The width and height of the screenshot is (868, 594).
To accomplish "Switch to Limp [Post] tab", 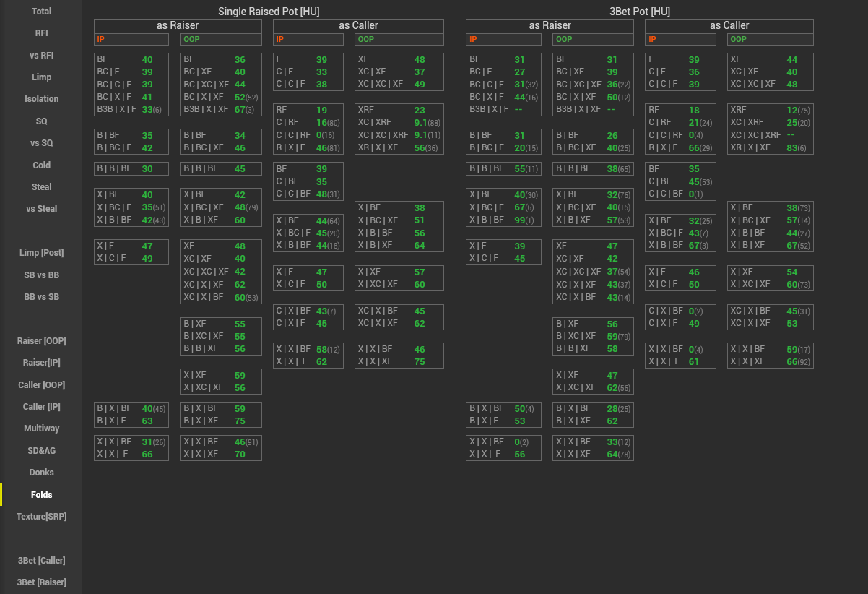I will [x=41, y=253].
